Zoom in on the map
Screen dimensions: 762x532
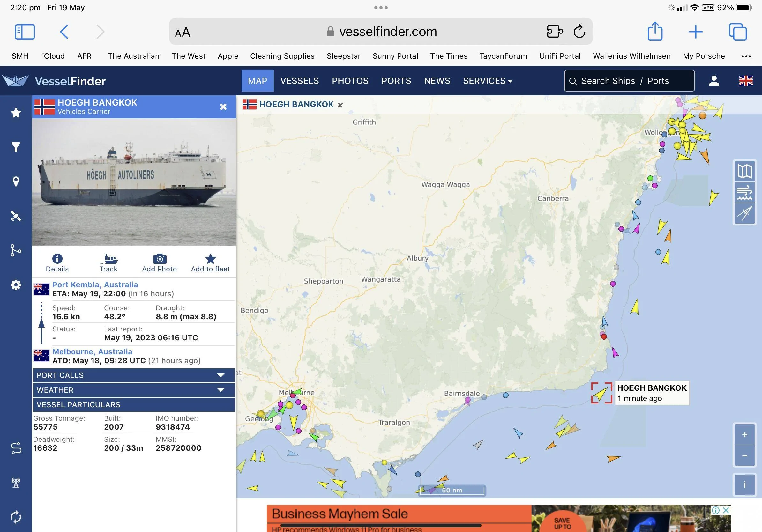(744, 435)
